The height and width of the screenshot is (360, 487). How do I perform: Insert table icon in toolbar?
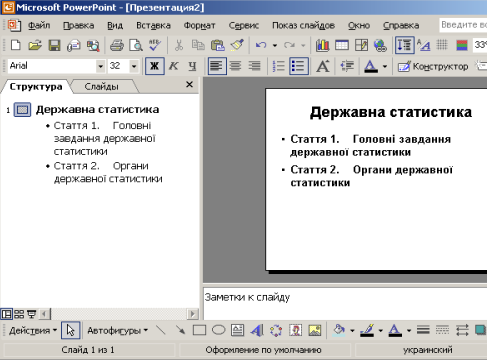342,45
